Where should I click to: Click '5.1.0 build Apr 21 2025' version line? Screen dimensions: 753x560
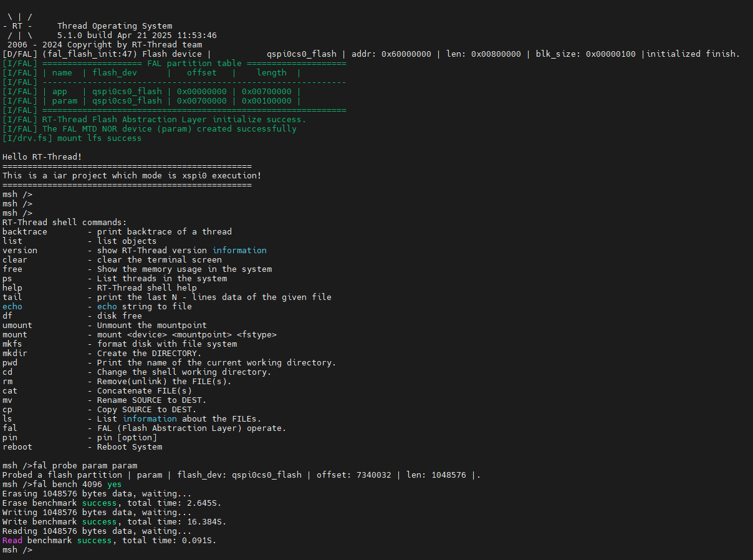(137, 36)
